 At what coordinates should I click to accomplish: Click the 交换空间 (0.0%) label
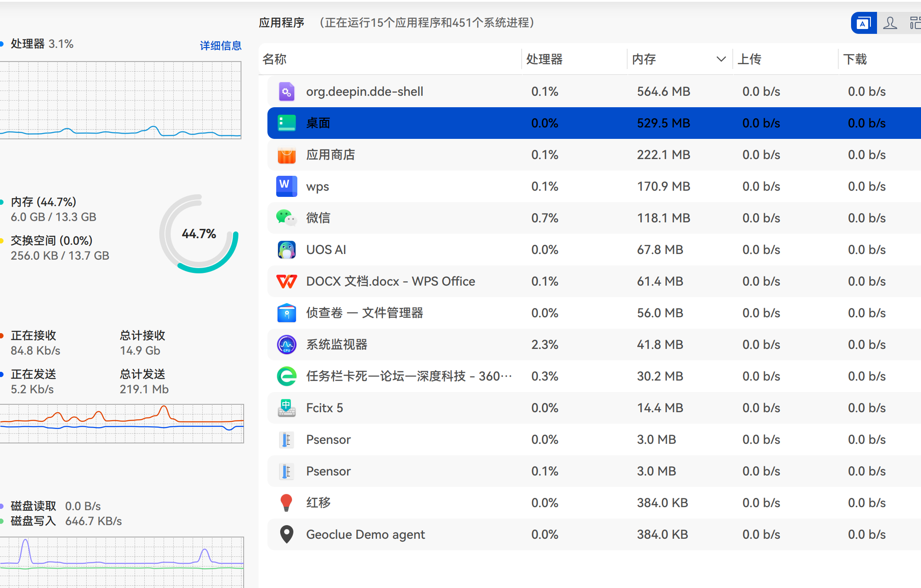[x=51, y=241]
